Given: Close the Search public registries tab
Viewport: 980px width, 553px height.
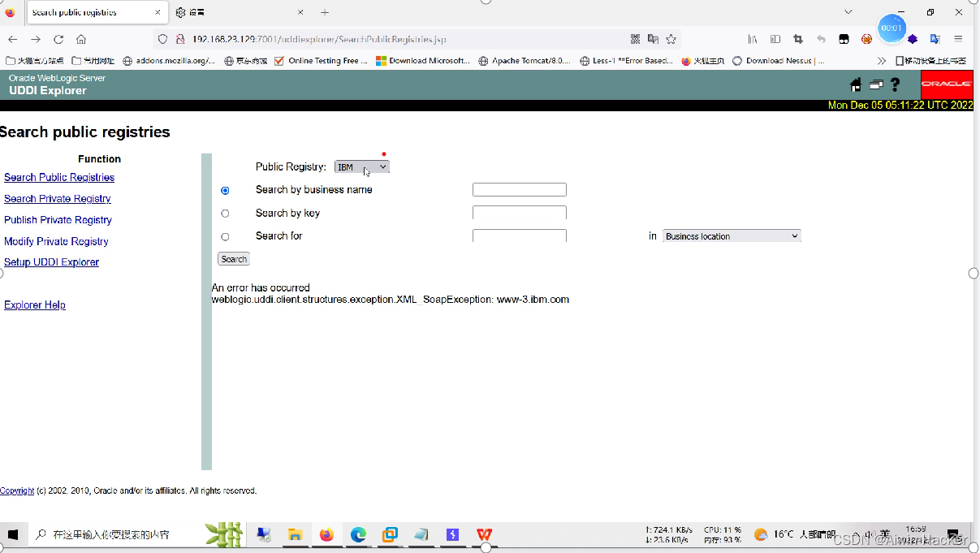Looking at the screenshot, I should (158, 12).
